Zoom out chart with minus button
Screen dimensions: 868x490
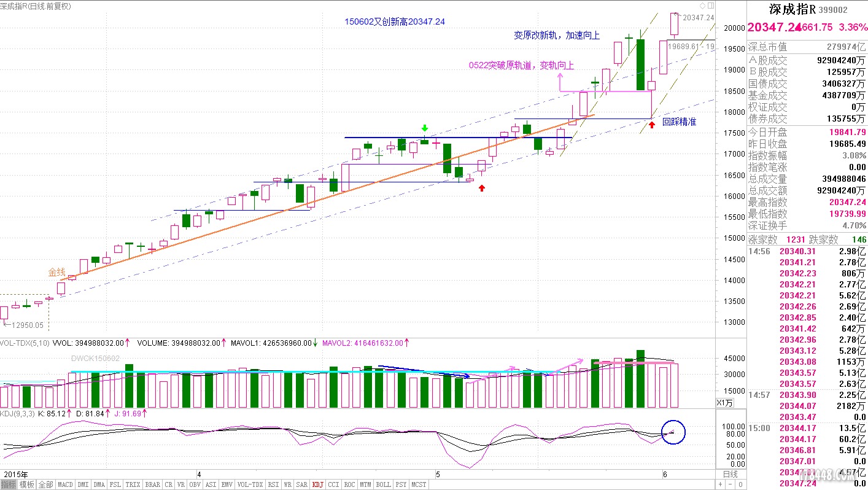pyautogui.click(x=730, y=484)
